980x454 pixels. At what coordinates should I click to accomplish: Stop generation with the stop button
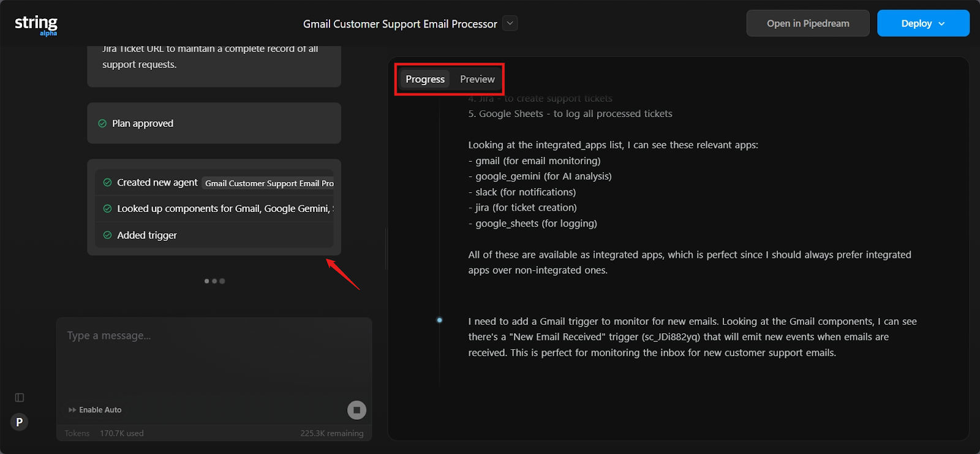click(x=356, y=410)
